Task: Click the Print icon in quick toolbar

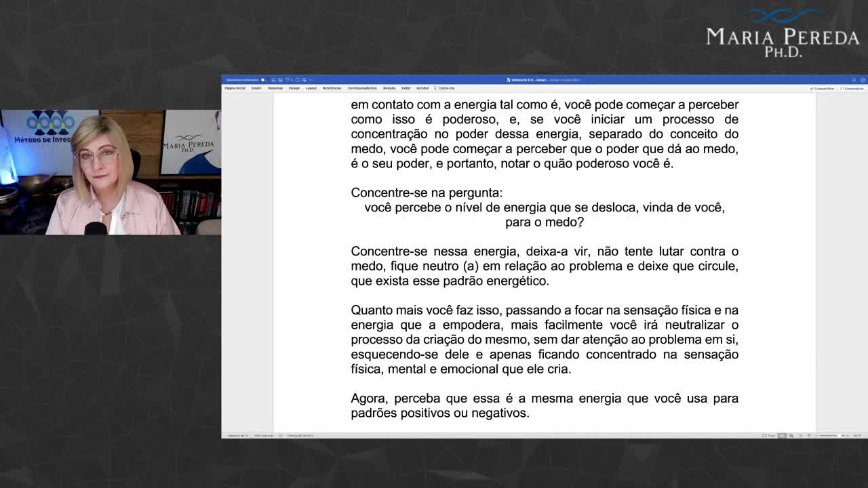Action: click(x=304, y=80)
